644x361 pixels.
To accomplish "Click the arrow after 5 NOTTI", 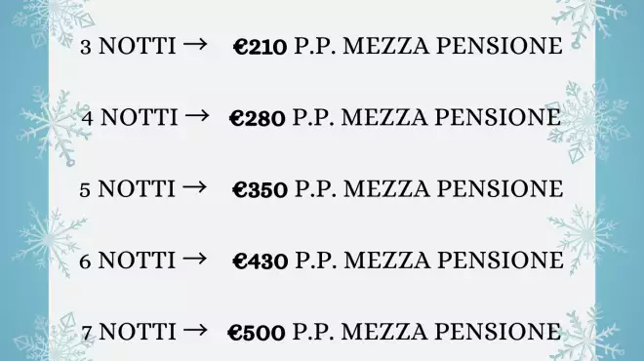I will coord(195,187).
